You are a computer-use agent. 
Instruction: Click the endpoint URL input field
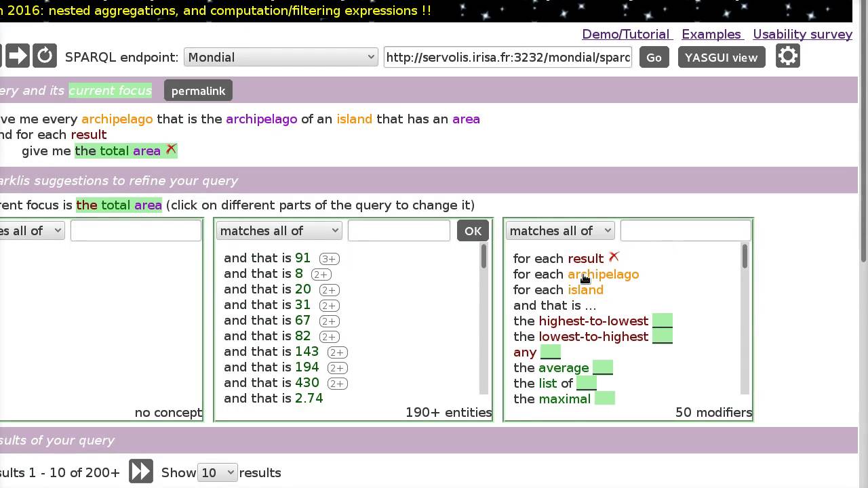[x=508, y=57]
